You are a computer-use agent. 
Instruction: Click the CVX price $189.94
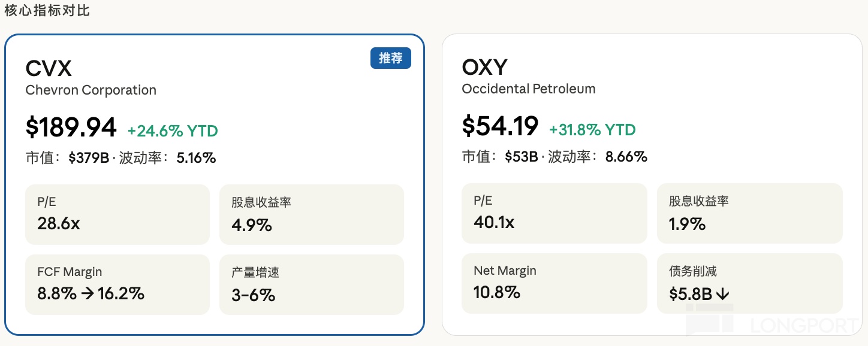pyautogui.click(x=71, y=128)
